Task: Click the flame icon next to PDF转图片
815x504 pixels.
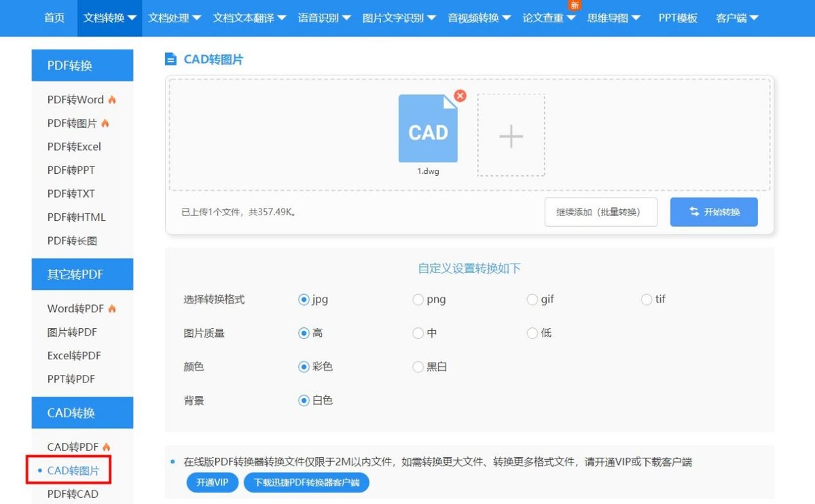Action: [105, 124]
